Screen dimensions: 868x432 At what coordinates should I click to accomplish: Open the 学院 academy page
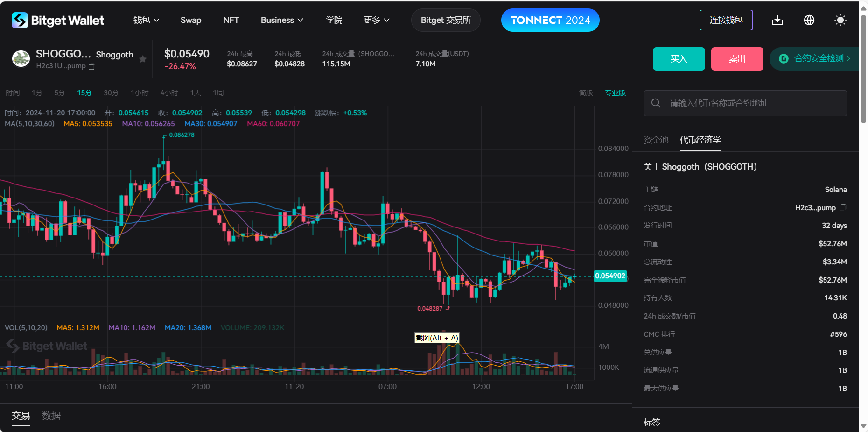pyautogui.click(x=334, y=20)
